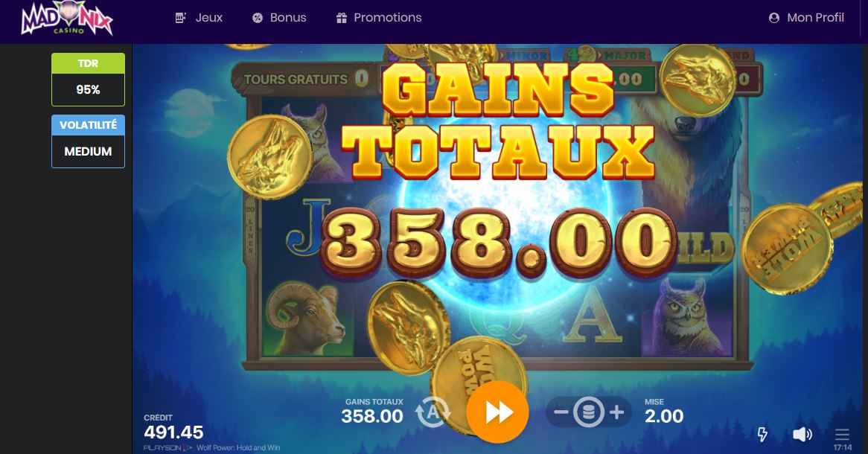Image resolution: width=868 pixels, height=454 pixels.
Task: Click the Jeux slot machine icon
Action: point(180,18)
